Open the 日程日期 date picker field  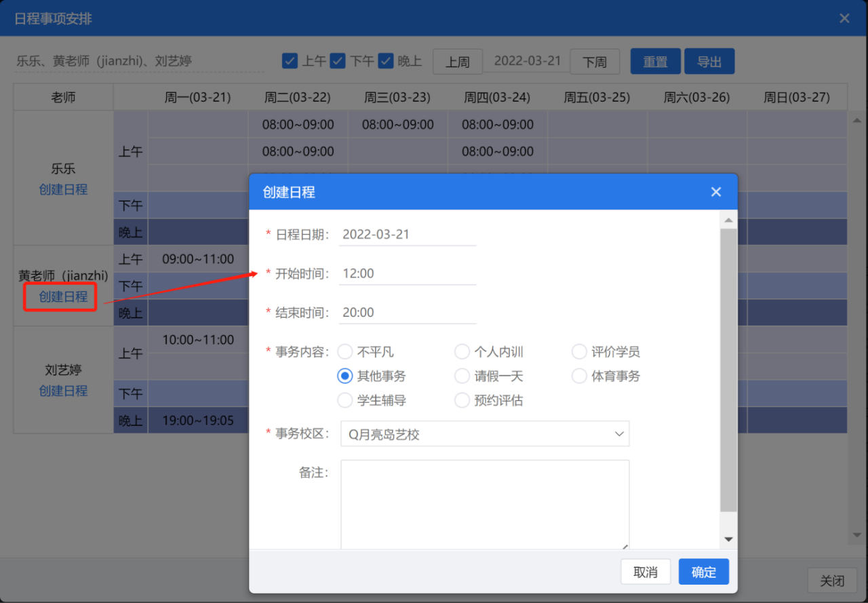coord(407,235)
